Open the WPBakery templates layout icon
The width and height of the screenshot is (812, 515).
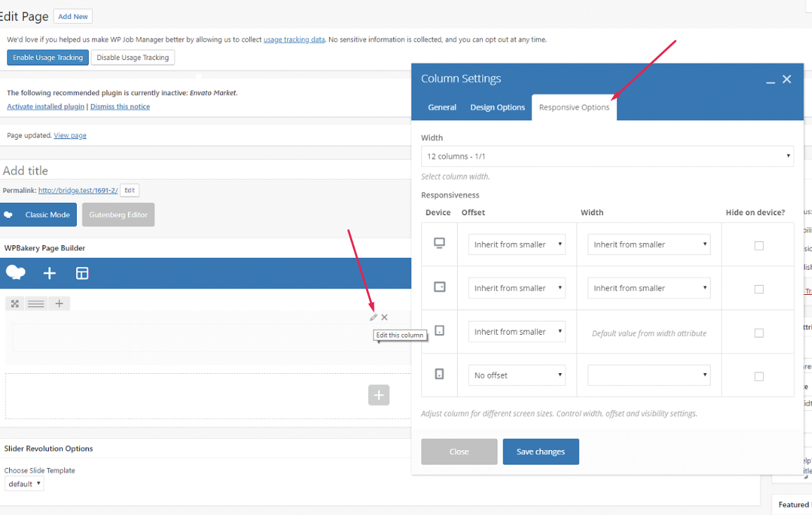[82, 273]
